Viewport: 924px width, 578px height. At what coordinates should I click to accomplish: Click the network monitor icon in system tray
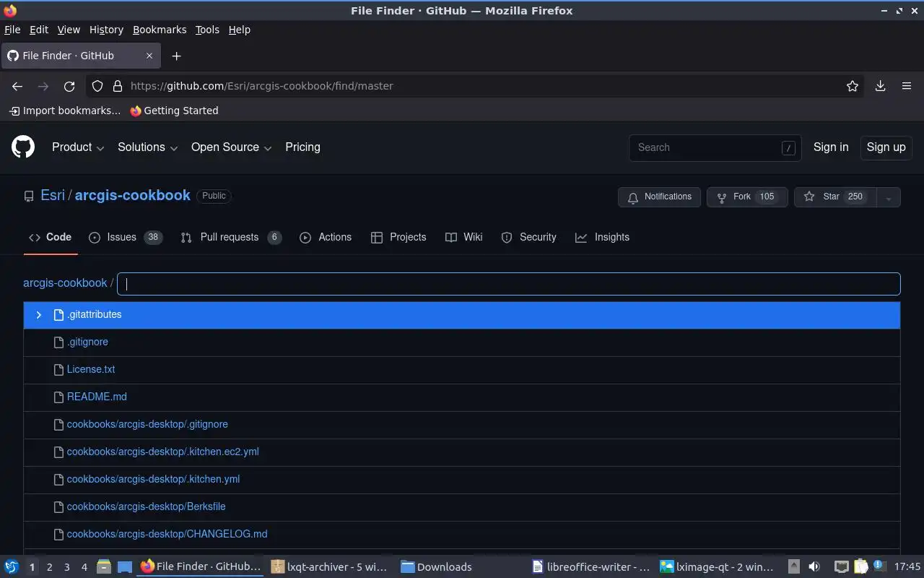point(842,567)
